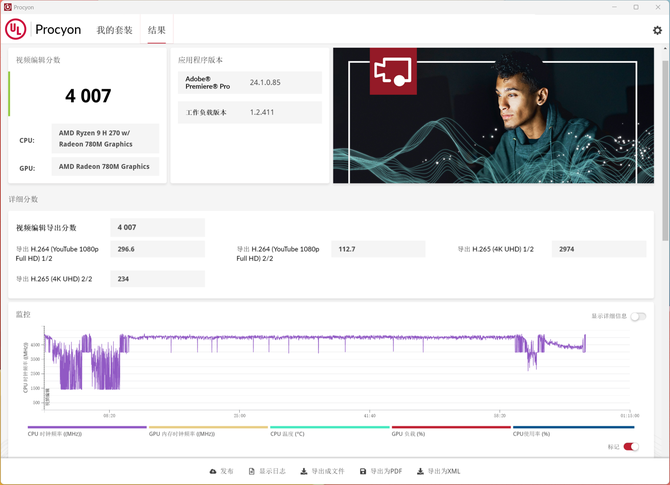Click the H.265 1/2 value 2974
The image size is (670, 485).
pyautogui.click(x=599, y=249)
